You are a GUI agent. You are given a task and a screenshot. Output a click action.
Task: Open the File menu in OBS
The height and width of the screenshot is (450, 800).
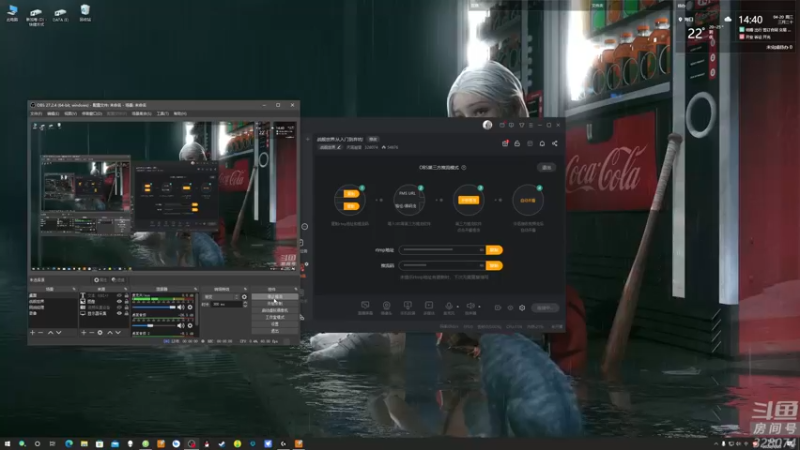(x=36, y=113)
